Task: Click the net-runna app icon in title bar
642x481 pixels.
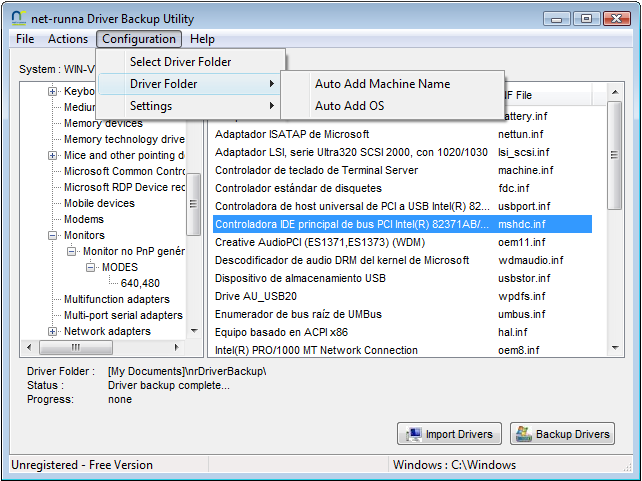Action: pos(18,18)
